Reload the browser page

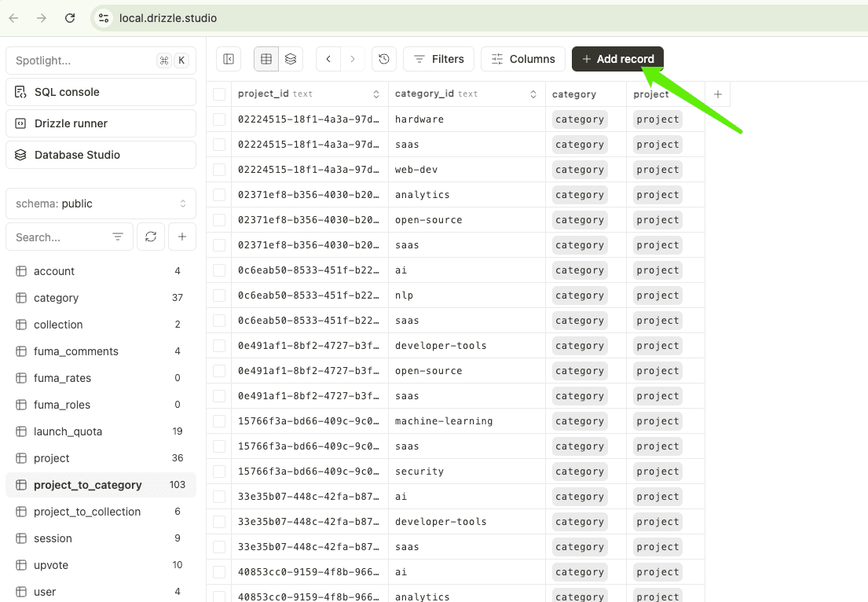pos(70,18)
